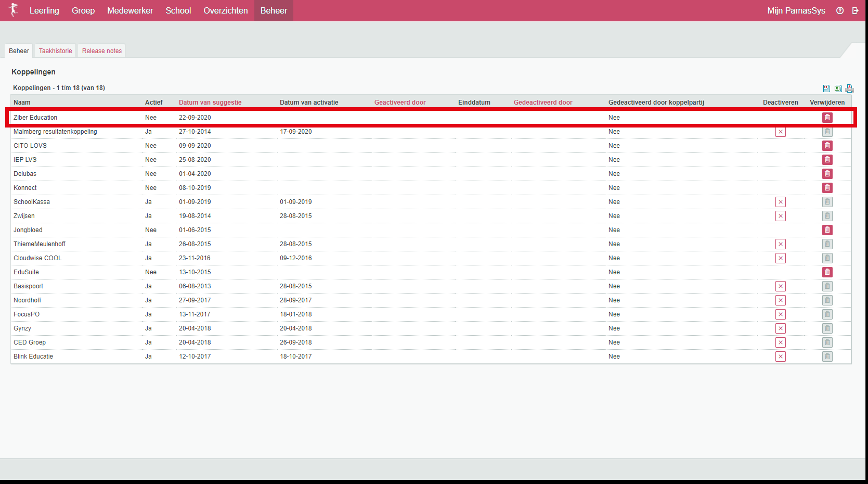Screen dimensions: 868x484
Task: Switch to the Taakhistorie tab
Action: point(55,51)
